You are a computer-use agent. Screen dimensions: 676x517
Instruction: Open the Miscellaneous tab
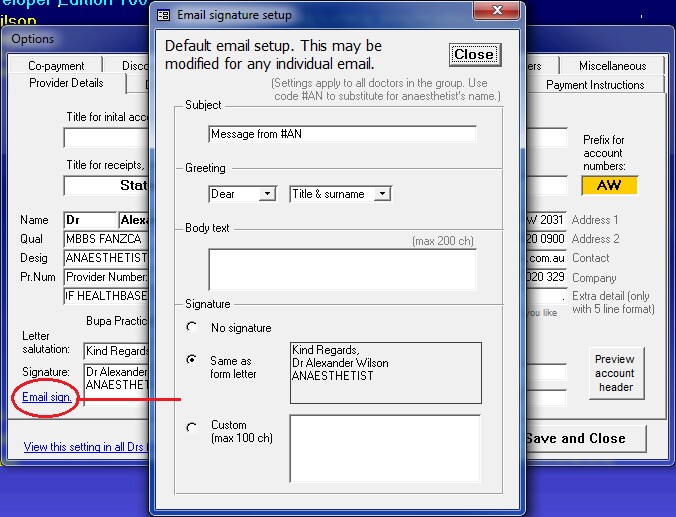(x=611, y=66)
